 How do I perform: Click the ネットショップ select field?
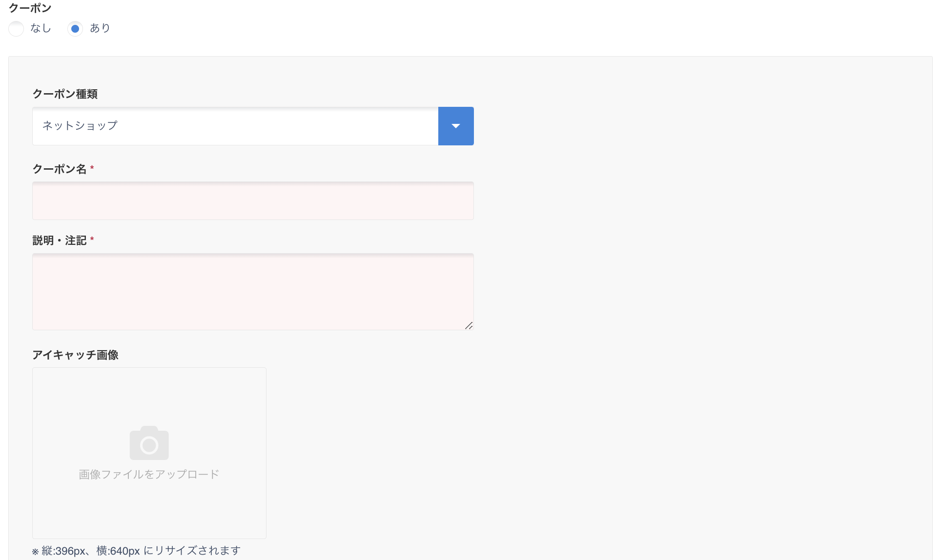click(x=235, y=126)
